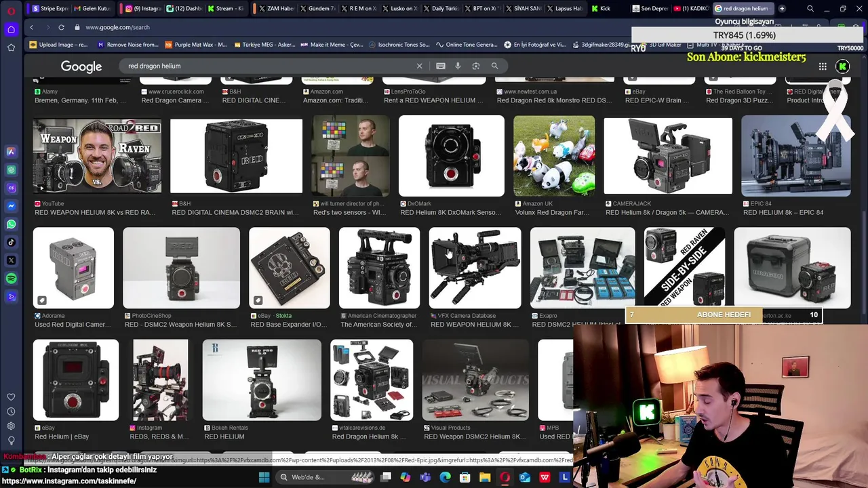Viewport: 868px width, 488px height.
Task: Open WhatsApp from the Opera sidebar
Action: [x=11, y=224]
